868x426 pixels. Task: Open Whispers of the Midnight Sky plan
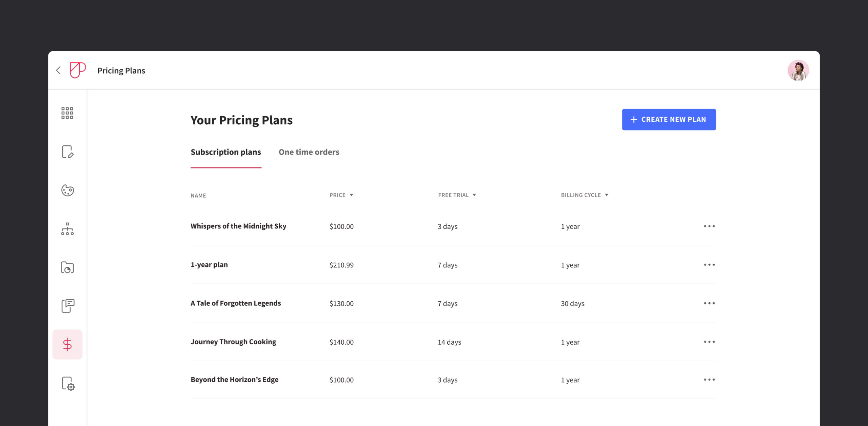(238, 226)
